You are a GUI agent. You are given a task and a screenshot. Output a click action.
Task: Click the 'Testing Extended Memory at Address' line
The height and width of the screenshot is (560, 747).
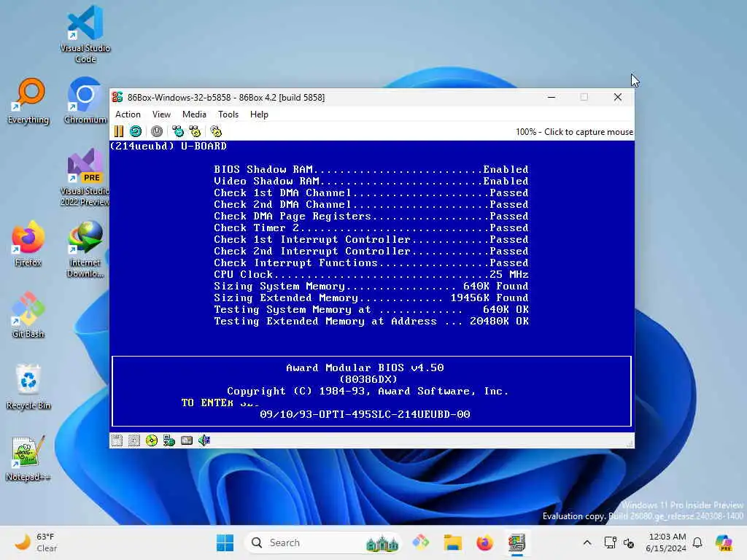371,322
